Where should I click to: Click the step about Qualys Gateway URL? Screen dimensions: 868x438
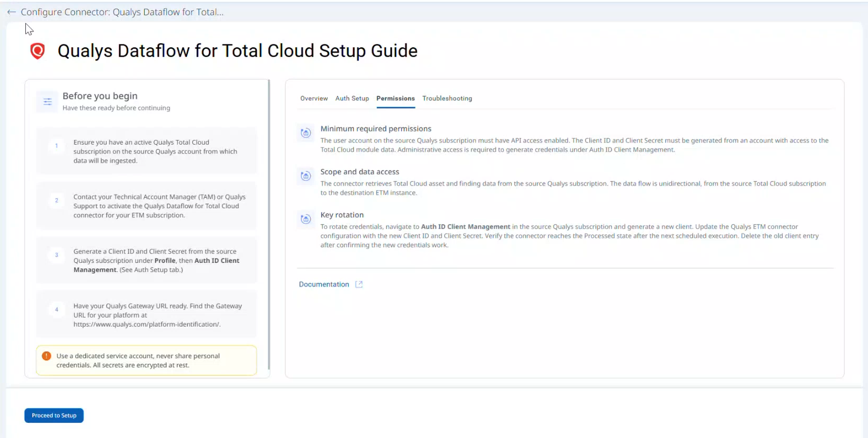click(146, 315)
